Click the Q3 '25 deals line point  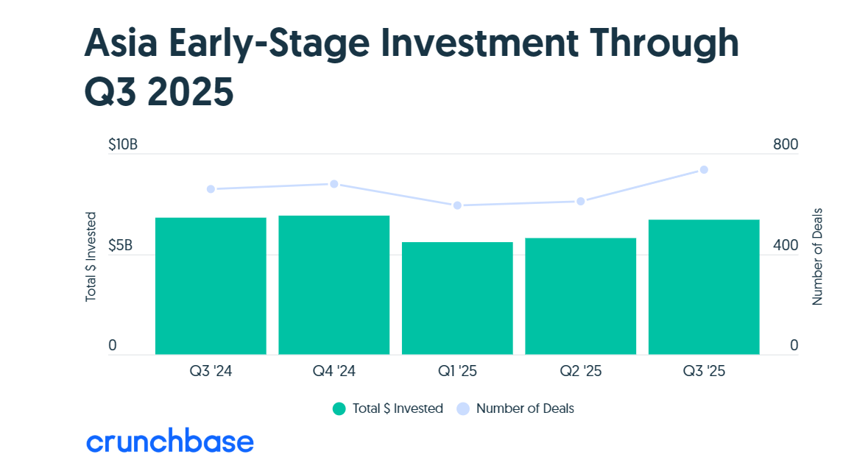[x=704, y=170]
